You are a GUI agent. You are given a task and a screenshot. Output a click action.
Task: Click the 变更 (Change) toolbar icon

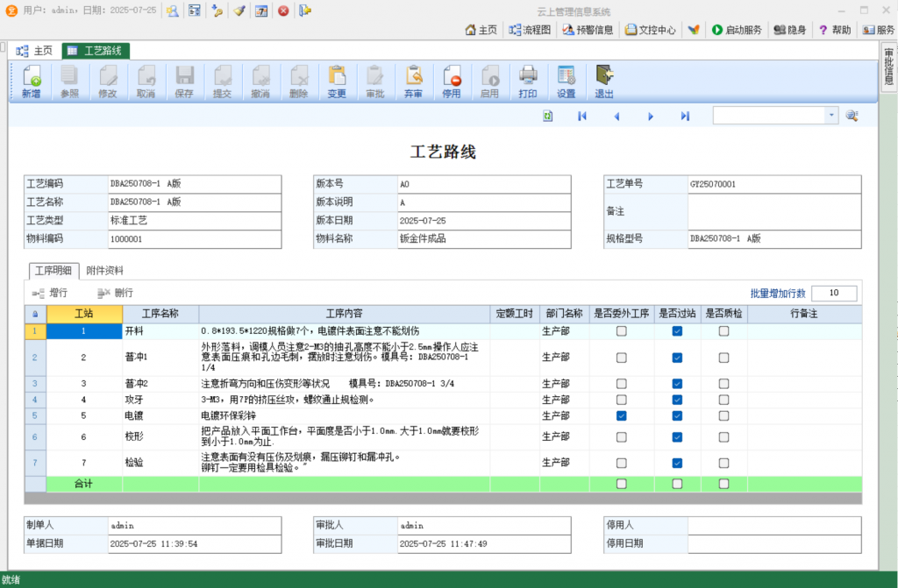tap(337, 81)
